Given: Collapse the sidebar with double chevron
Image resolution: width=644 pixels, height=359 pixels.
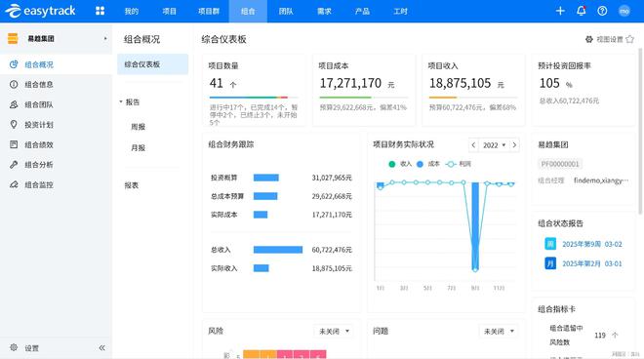Looking at the screenshot, I should [101, 348].
